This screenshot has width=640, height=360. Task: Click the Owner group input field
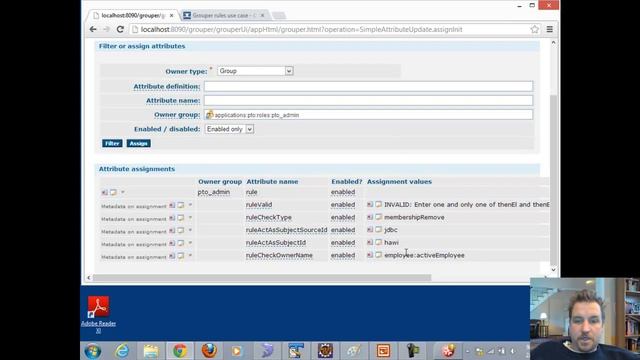pyautogui.click(x=368, y=115)
